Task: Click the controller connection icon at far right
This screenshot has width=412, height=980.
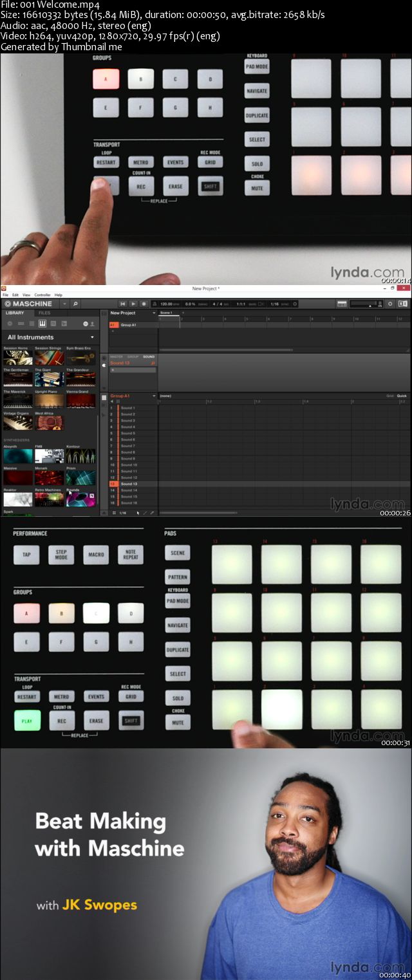Action: [402, 304]
